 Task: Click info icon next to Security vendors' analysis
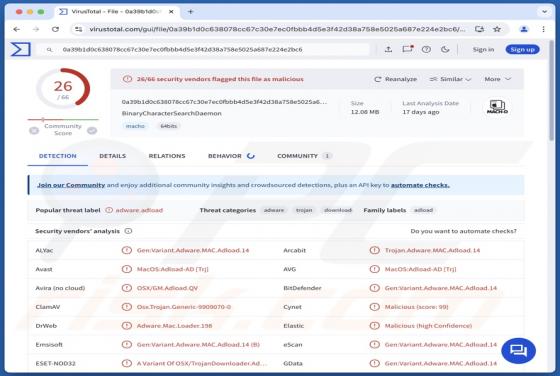click(x=128, y=231)
